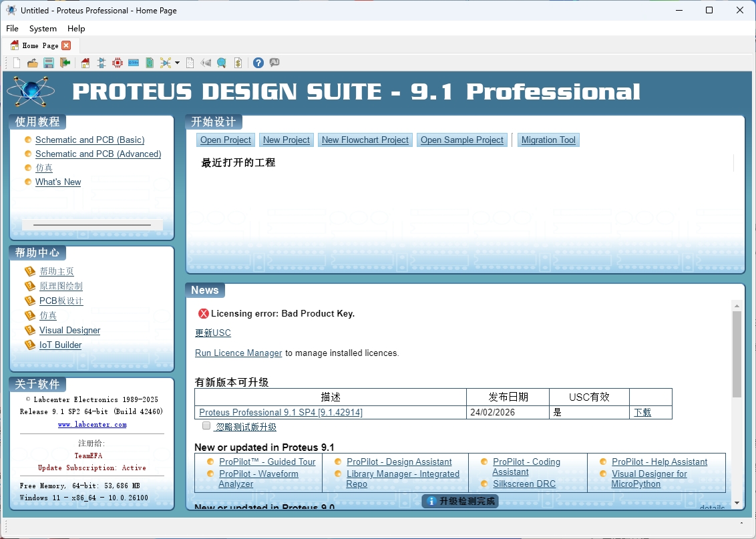The image size is (756, 539).
Task: Open PCB Layout via the red chip icon
Action: pos(117,62)
